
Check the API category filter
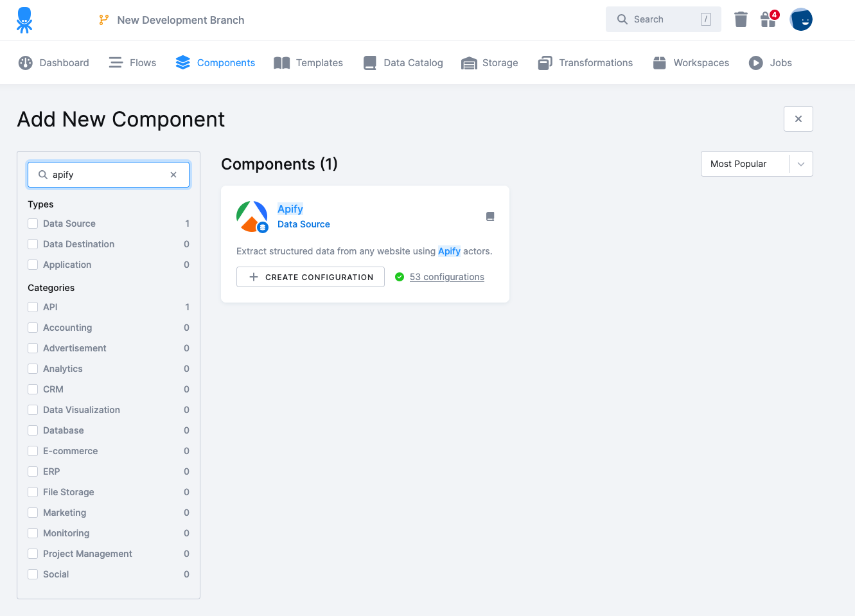pos(33,307)
